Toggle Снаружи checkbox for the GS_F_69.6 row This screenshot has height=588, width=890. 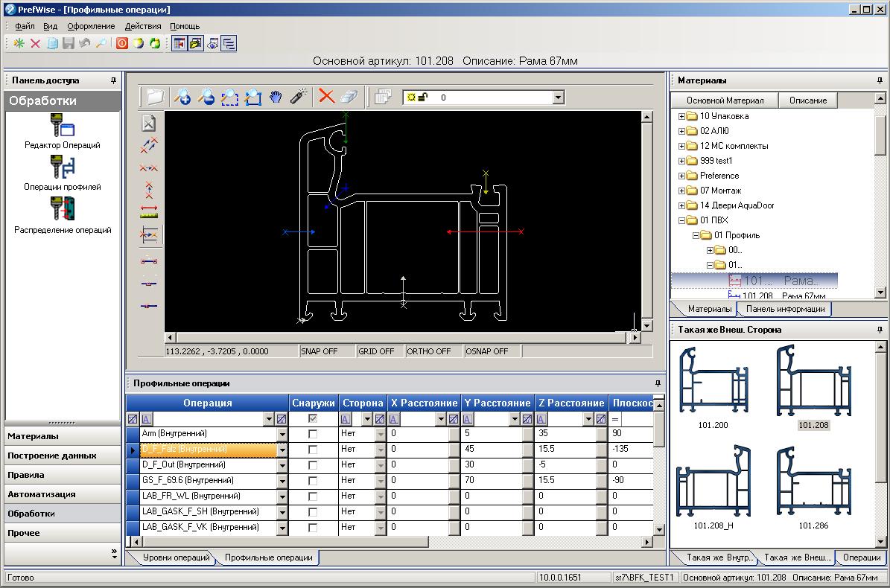pos(312,481)
